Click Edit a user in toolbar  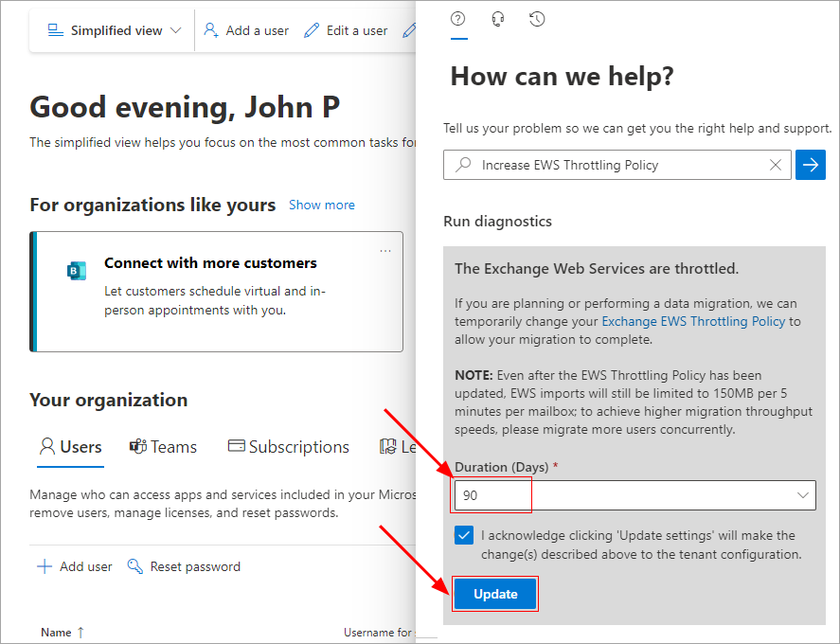pos(346,30)
